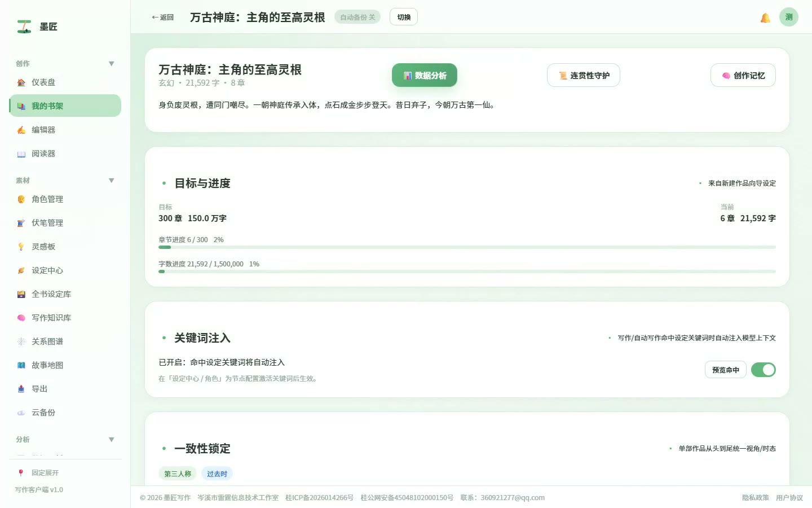Image resolution: width=812 pixels, height=508 pixels.
Task: Click the 数据分析 button
Action: pyautogui.click(x=425, y=75)
